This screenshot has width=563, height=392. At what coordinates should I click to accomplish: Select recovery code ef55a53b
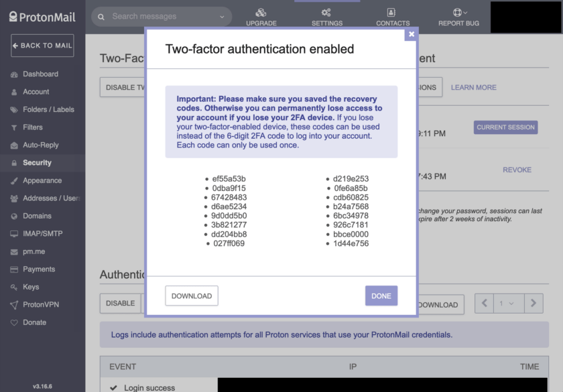pos(229,179)
